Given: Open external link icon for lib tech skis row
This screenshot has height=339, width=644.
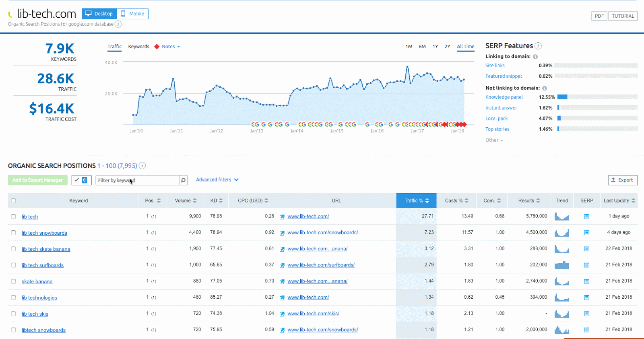Looking at the screenshot, I should click(282, 314).
